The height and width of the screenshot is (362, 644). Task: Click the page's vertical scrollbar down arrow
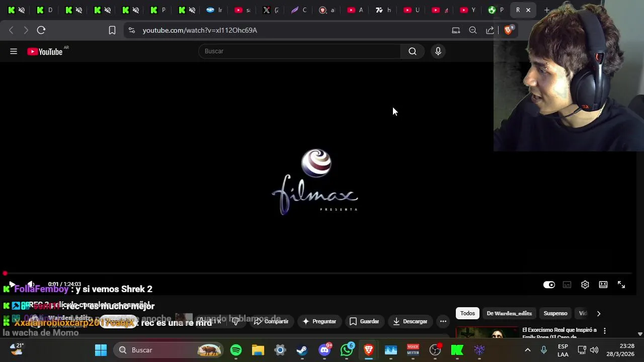pos(640,334)
